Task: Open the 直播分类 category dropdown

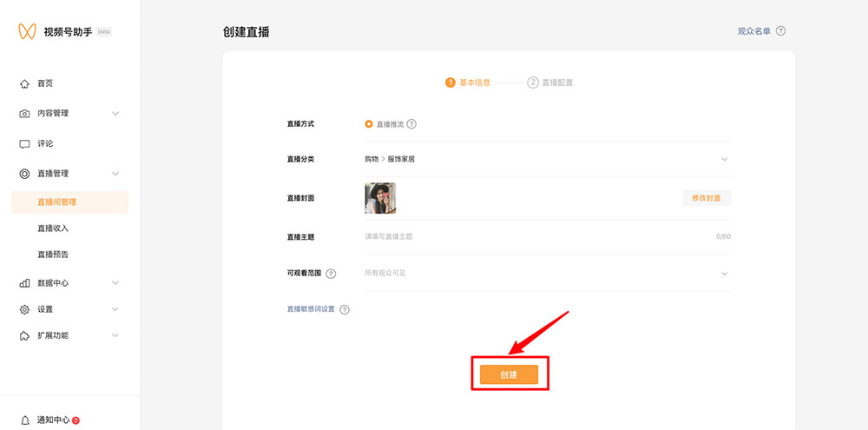Action: [724, 159]
